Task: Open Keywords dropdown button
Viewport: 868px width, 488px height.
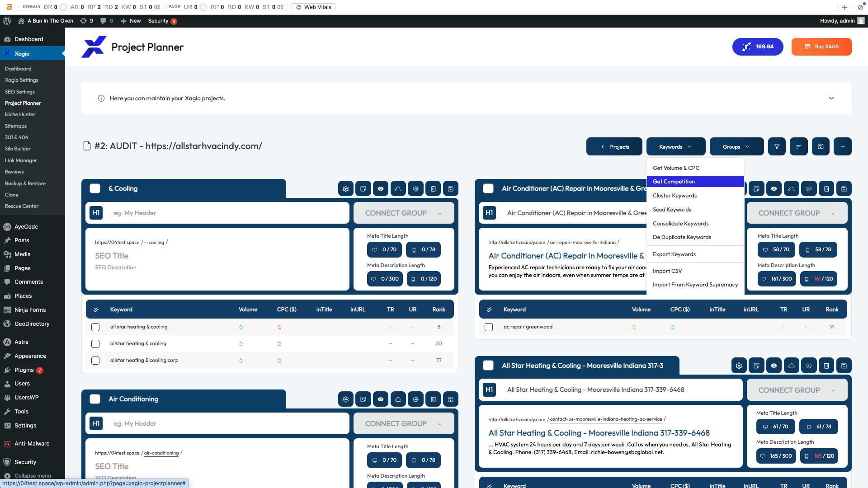Action: (x=676, y=146)
